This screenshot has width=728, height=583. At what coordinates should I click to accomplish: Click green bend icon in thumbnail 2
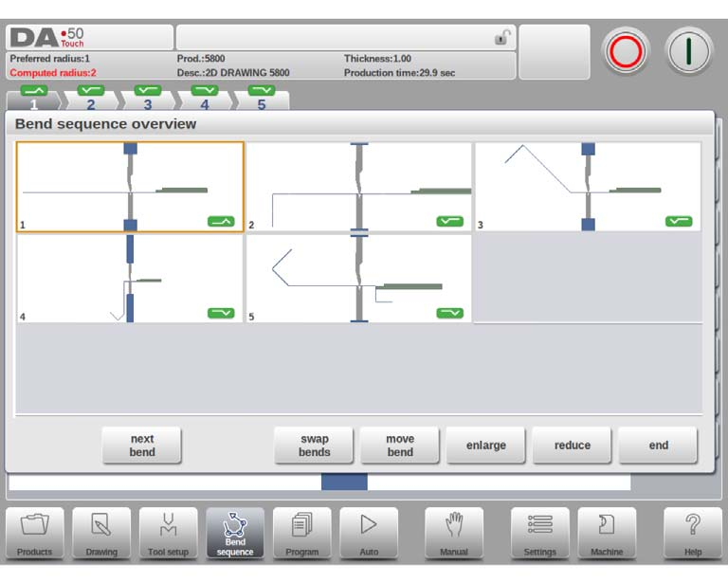click(450, 222)
